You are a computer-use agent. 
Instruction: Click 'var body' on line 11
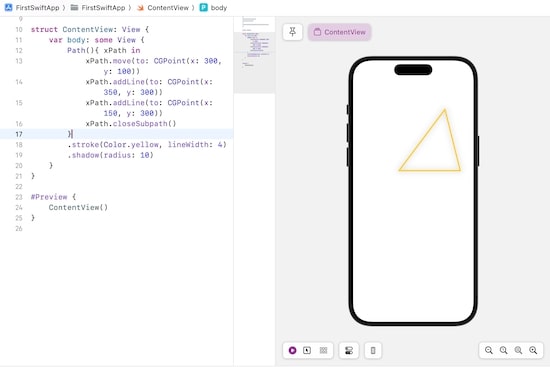click(67, 40)
